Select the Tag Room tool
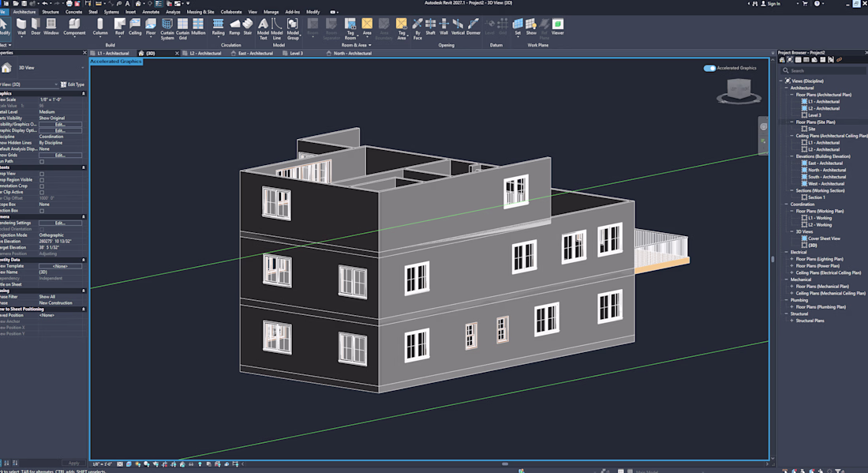Viewport: 868px width, 473px height. point(350,29)
